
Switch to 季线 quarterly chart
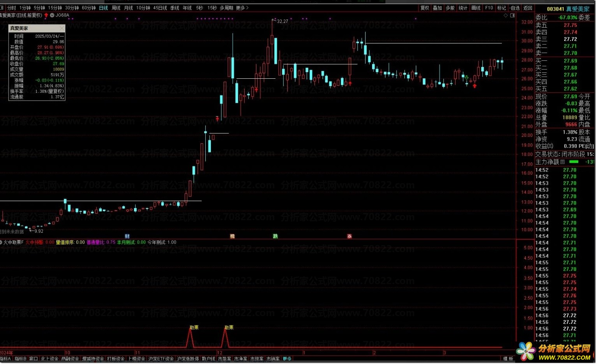[x=175, y=8]
